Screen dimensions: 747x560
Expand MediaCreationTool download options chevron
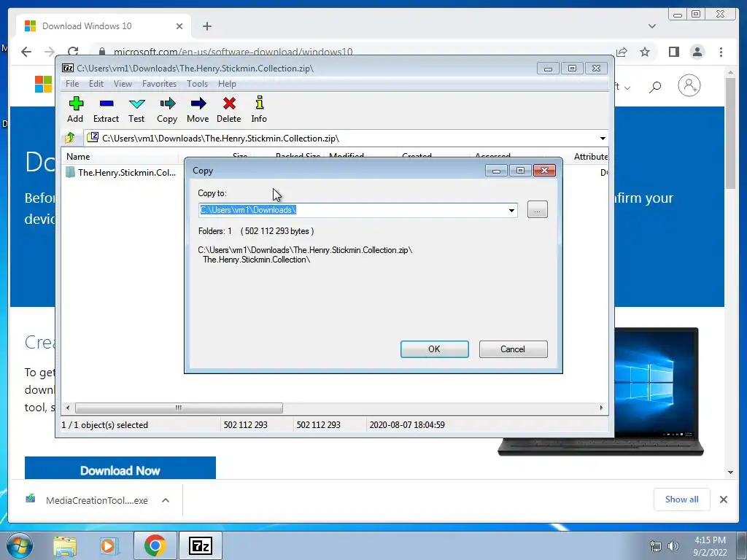point(166,500)
